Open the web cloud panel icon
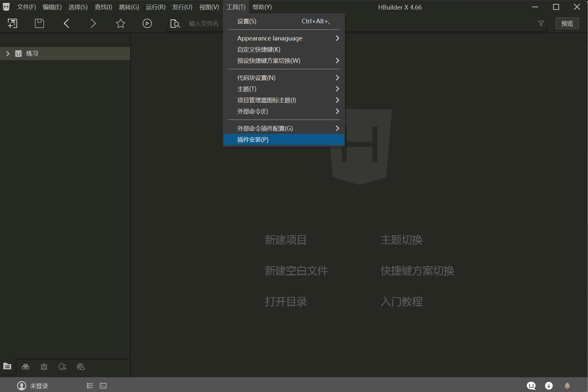 (81, 367)
